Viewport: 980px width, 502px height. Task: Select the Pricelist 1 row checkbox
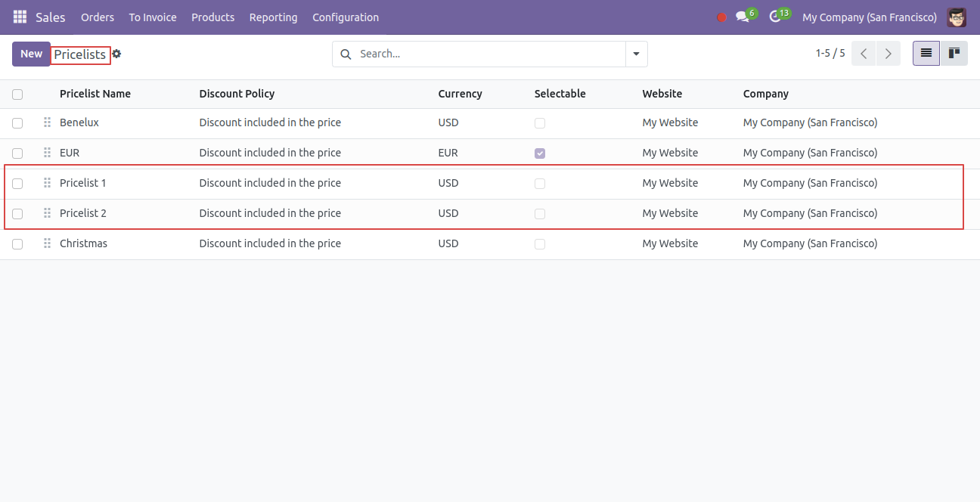17,184
